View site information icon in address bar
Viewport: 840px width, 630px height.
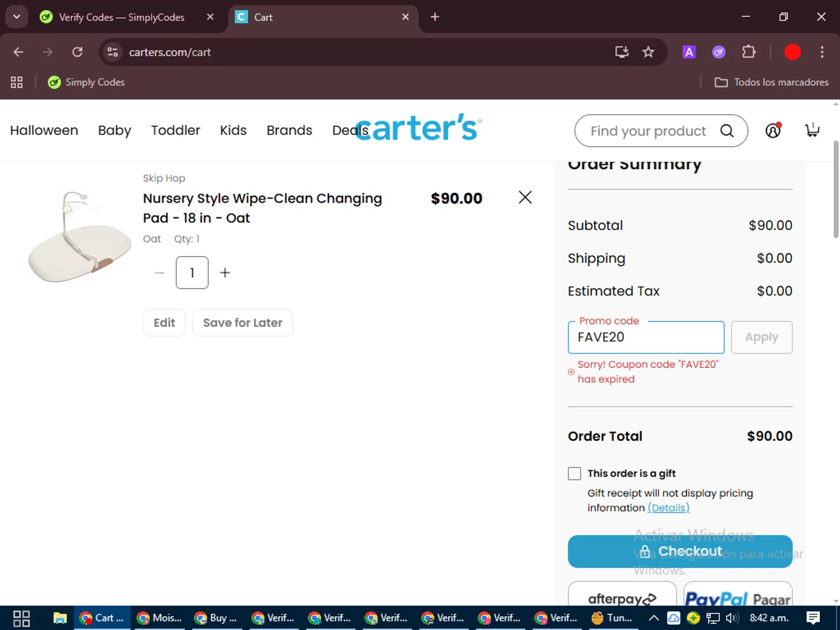(113, 52)
